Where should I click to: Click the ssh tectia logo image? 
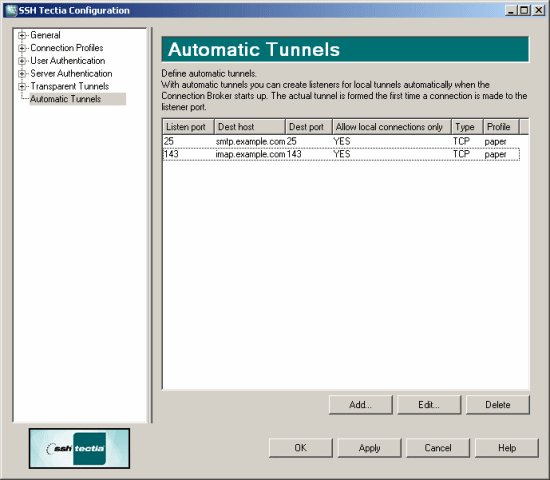(x=79, y=448)
